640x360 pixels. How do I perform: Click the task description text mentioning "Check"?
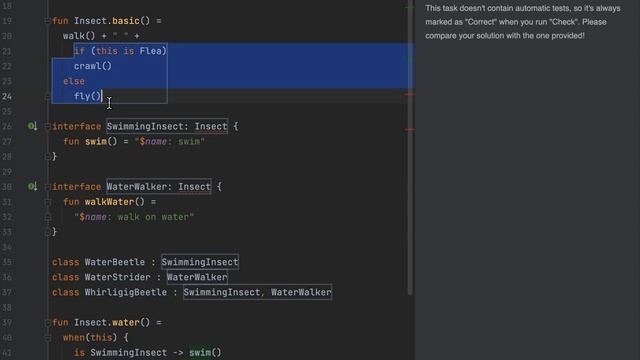(x=522, y=22)
